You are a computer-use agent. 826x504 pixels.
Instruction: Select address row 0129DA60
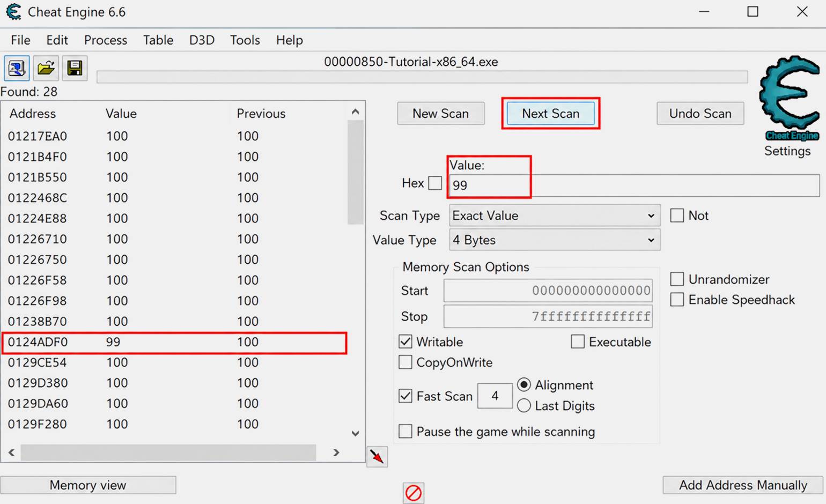pyautogui.click(x=175, y=404)
